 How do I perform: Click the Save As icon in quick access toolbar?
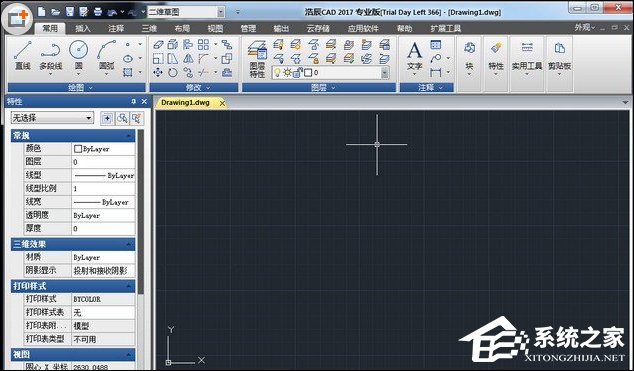(84, 12)
